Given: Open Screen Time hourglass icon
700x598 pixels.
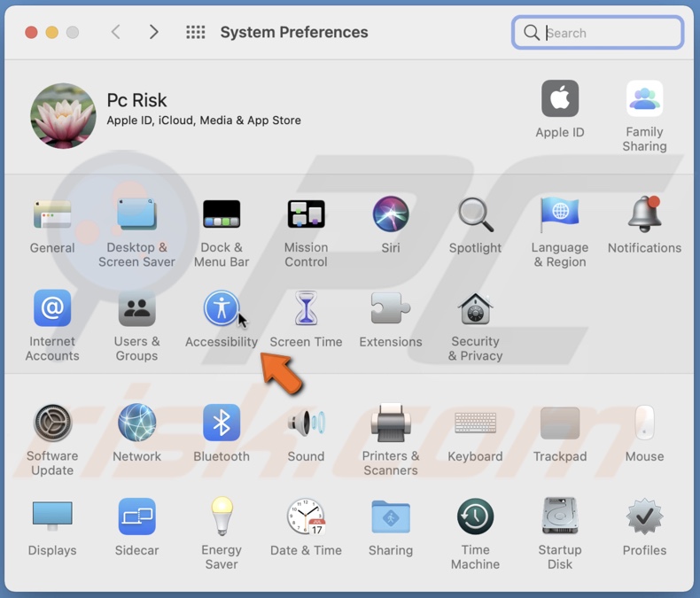Looking at the screenshot, I should coord(306,309).
